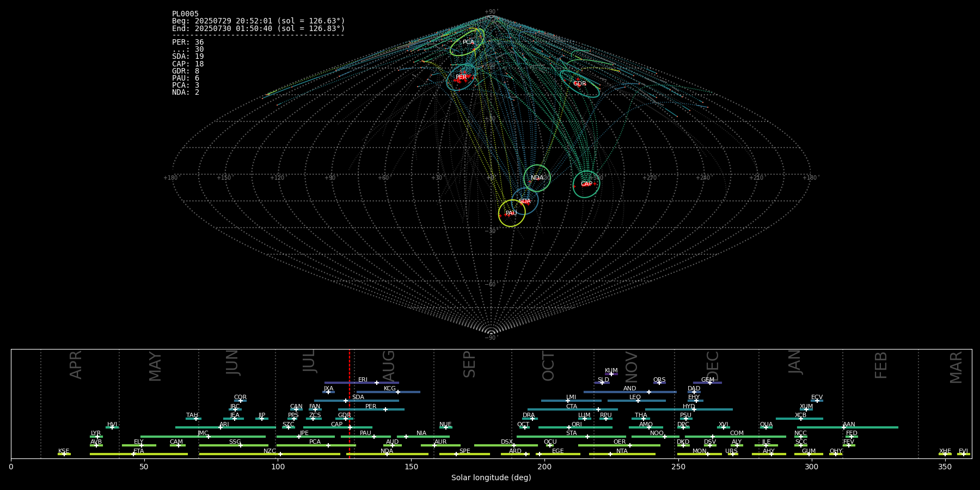Viewport: 980px width, 490px height.
Task: Click the MAR month label
Action: 956,367
